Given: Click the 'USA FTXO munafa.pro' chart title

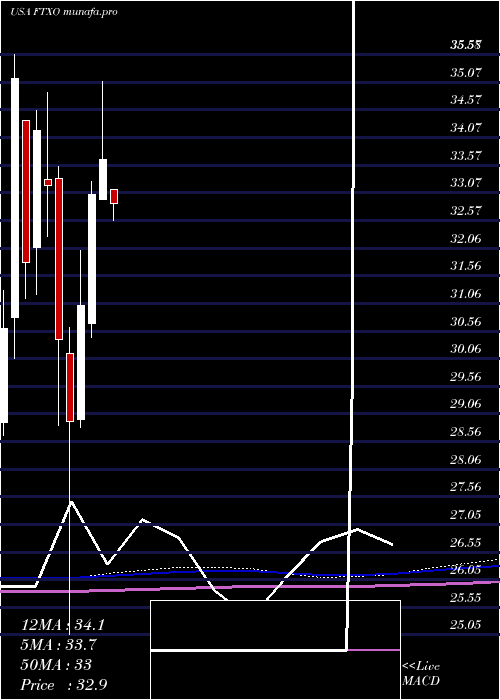Looking at the screenshot, I should click(x=63, y=12).
